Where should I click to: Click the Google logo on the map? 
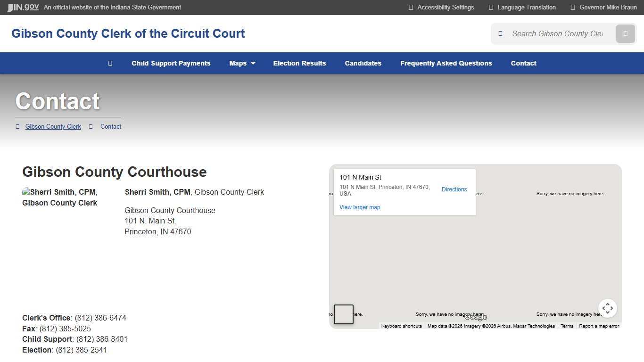(475, 317)
